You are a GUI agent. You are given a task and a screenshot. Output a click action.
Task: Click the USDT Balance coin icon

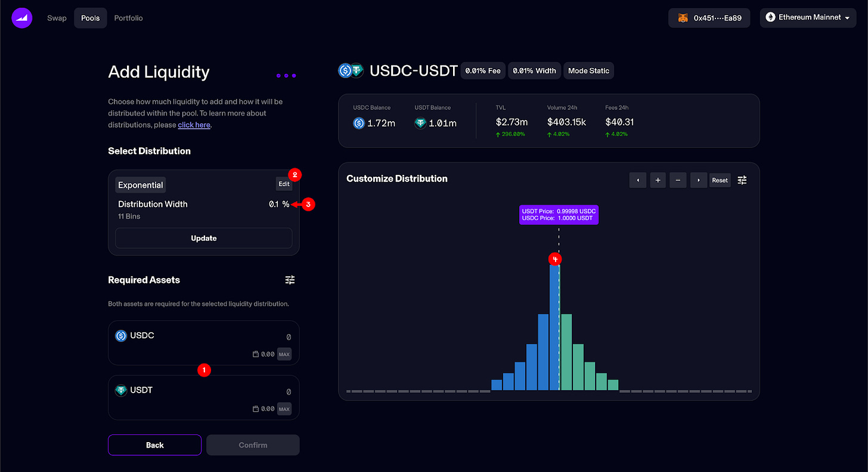point(421,124)
